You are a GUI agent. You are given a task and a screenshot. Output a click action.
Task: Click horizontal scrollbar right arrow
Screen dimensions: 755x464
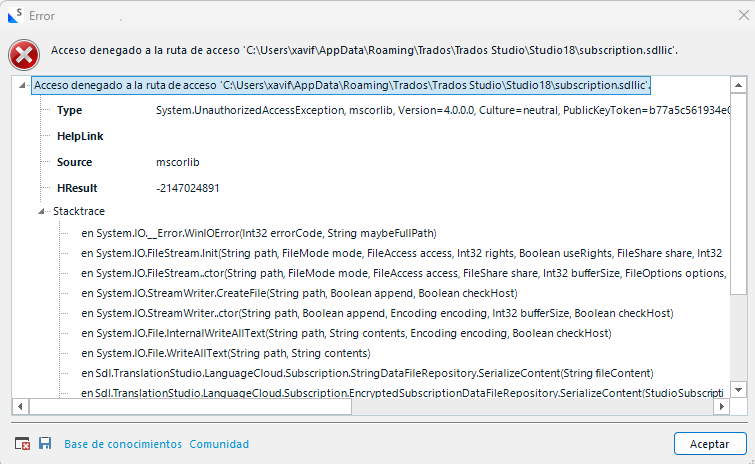[x=721, y=407]
